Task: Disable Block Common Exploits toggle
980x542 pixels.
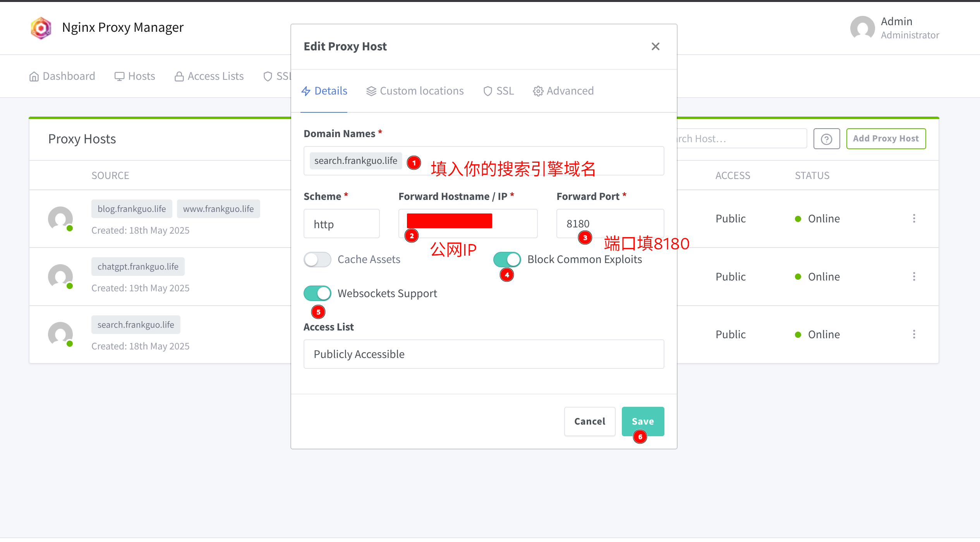Action: point(506,260)
